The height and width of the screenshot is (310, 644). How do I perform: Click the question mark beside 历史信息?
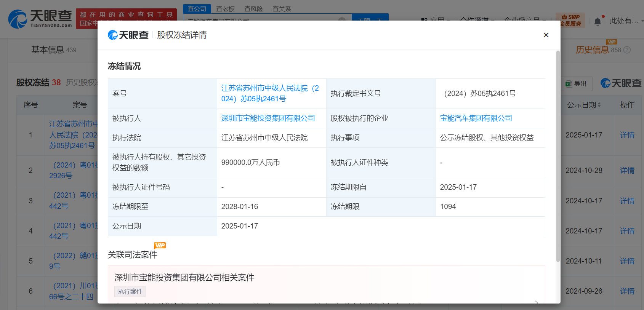[627, 50]
